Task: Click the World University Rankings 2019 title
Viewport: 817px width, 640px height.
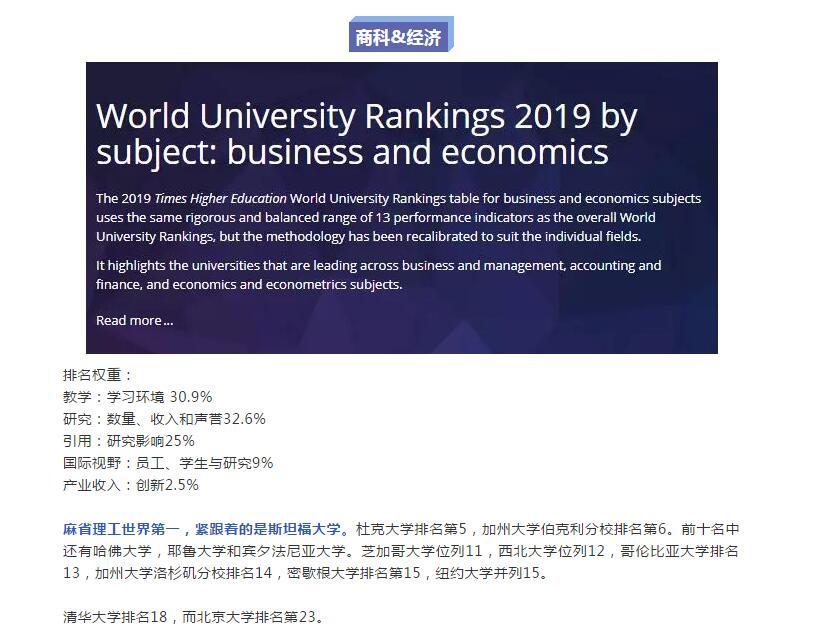Action: click(x=366, y=117)
